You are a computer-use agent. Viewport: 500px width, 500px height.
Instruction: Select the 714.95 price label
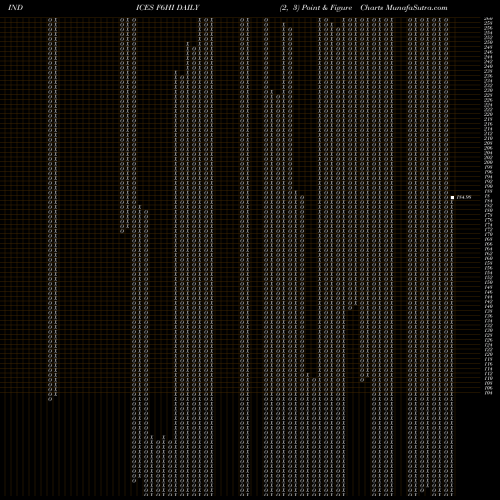click(x=464, y=197)
